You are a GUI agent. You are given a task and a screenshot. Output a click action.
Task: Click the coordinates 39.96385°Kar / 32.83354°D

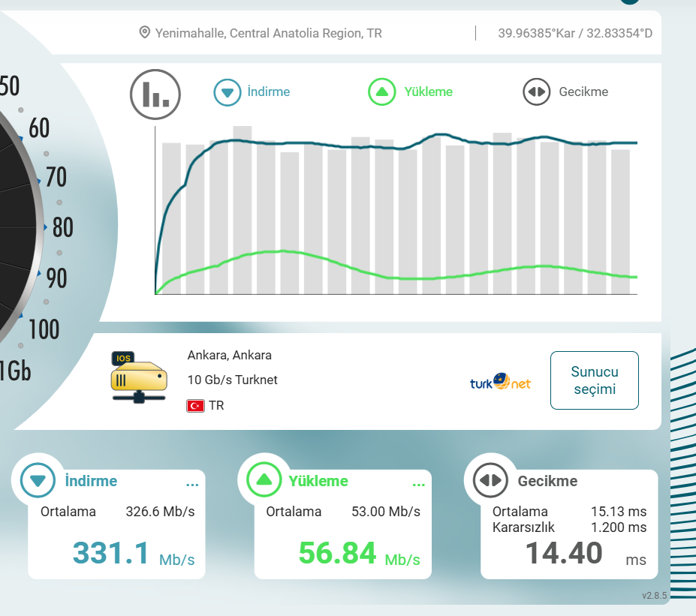[575, 33]
